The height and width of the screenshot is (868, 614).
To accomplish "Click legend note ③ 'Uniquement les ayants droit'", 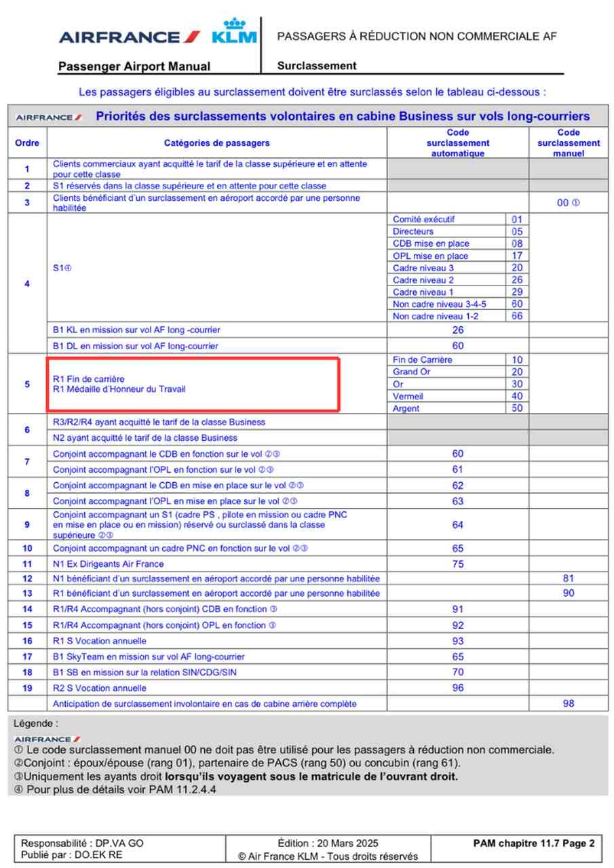I will [236, 776].
